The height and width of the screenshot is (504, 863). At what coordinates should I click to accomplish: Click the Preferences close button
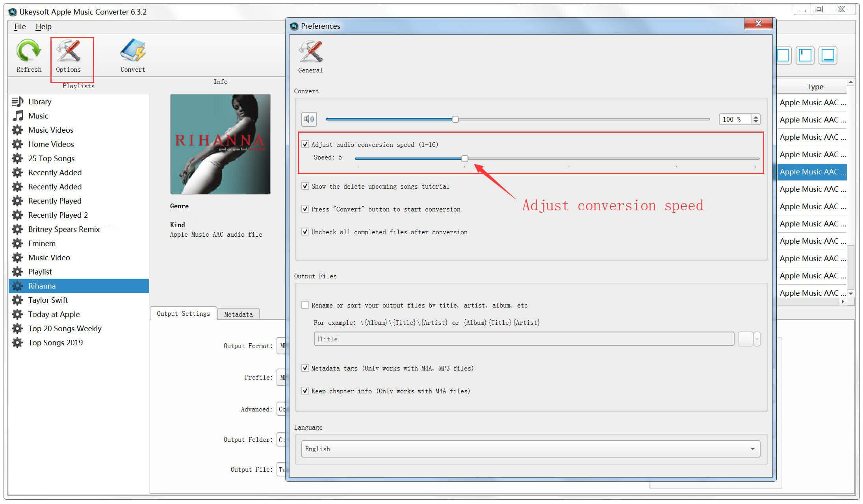(758, 24)
